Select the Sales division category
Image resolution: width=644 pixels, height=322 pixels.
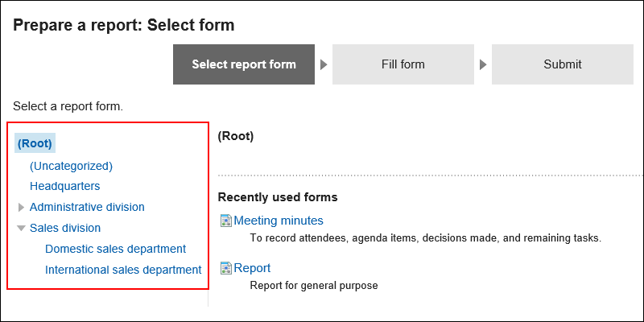click(65, 228)
